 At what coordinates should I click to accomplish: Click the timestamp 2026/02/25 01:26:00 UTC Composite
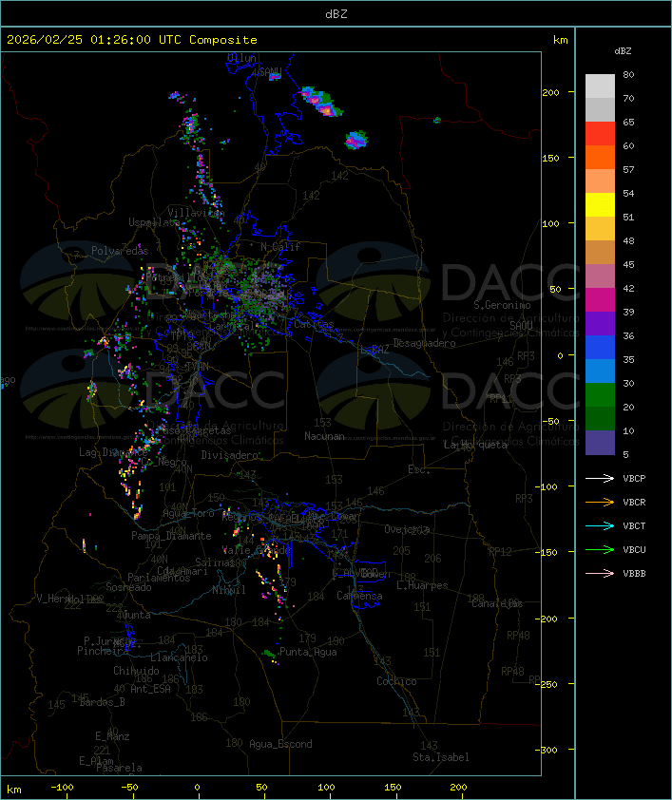[132, 40]
